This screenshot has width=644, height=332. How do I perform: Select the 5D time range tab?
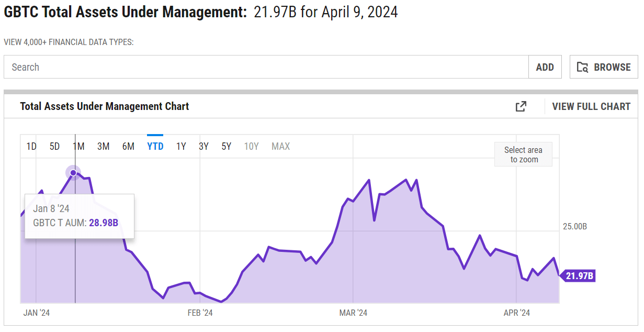click(54, 146)
